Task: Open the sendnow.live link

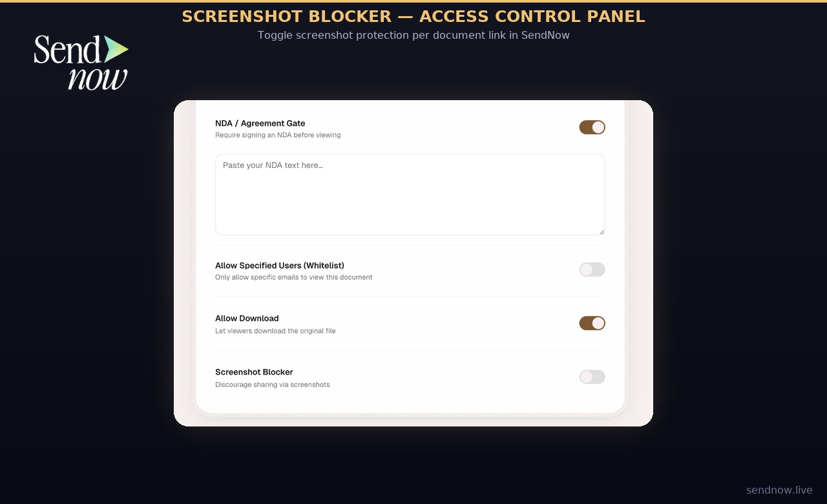Action: tap(779, 490)
